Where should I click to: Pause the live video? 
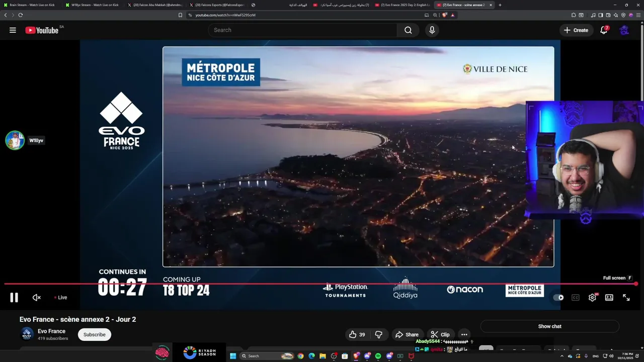(14, 298)
